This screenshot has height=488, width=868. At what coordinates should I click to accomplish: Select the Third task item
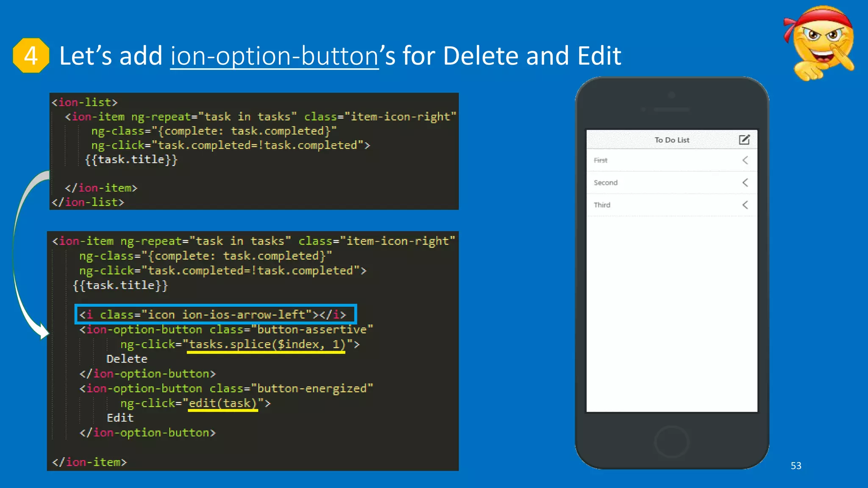672,205
